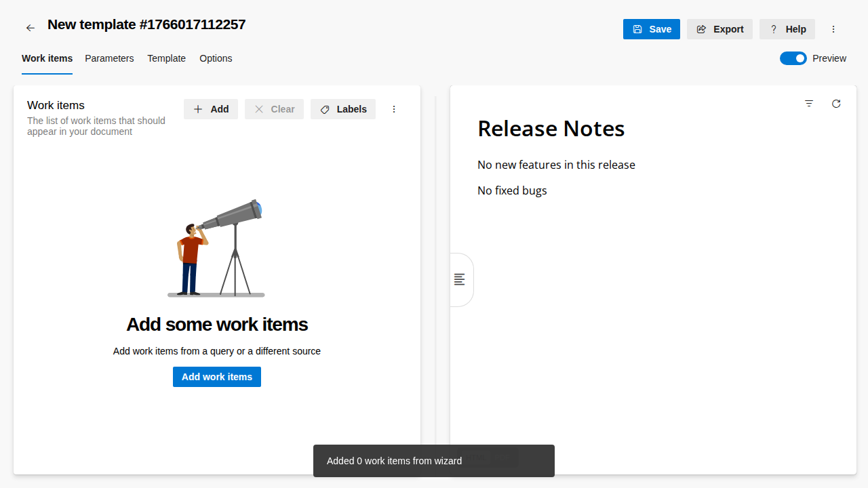The width and height of the screenshot is (868, 488).
Task: Click the plus Add button in Work items
Action: click(211, 109)
